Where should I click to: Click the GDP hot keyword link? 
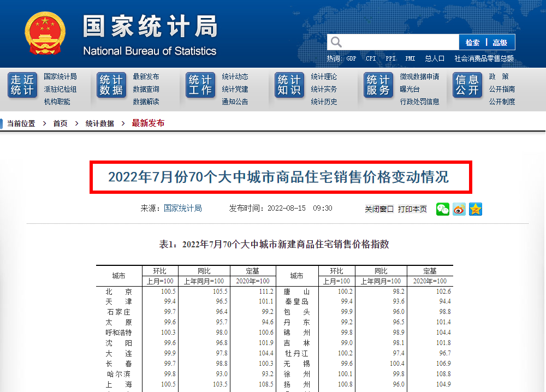pos(351,58)
